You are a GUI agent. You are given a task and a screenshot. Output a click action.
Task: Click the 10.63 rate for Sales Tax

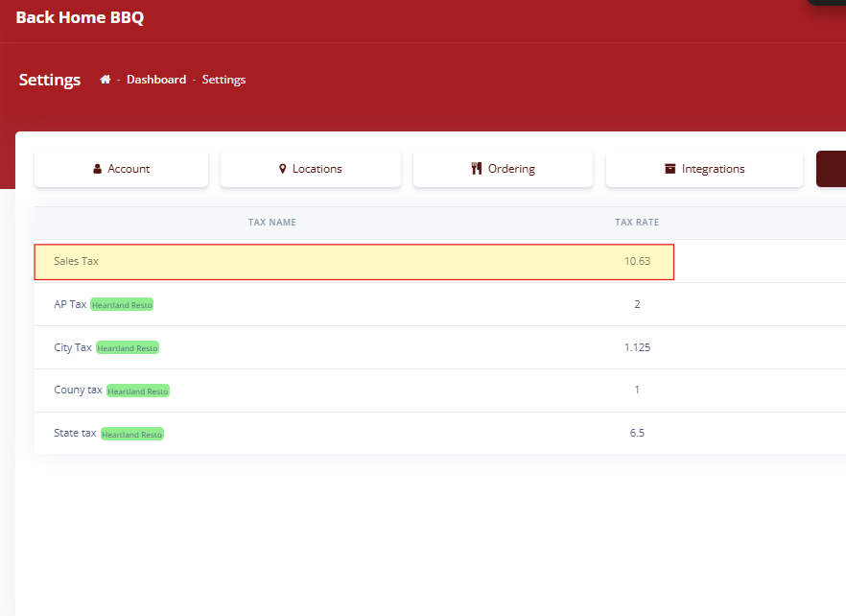click(x=637, y=261)
